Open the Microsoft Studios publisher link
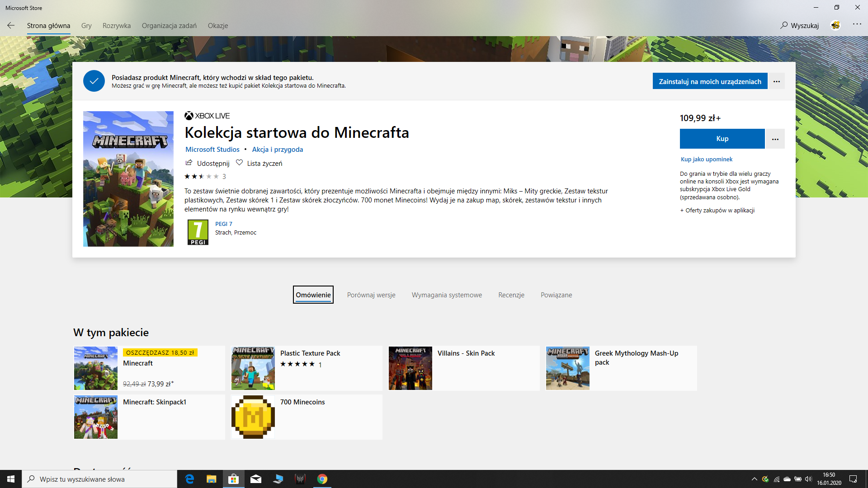 [x=212, y=150]
